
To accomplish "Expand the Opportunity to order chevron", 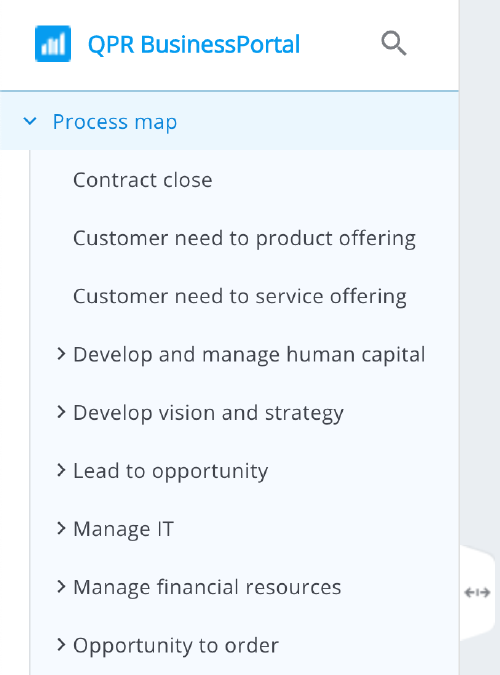I will point(61,644).
